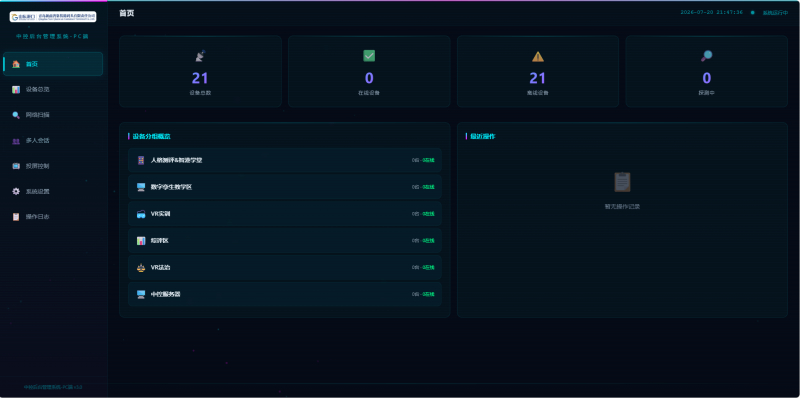800x398 pixels.
Task: Open 设备总览 via its bar chart sidebar icon
Action: pyautogui.click(x=16, y=90)
